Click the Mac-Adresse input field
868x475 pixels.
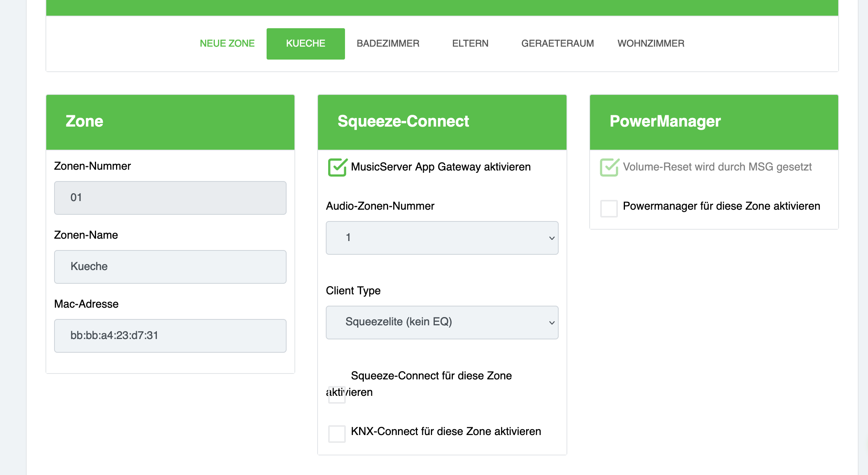pyautogui.click(x=170, y=336)
